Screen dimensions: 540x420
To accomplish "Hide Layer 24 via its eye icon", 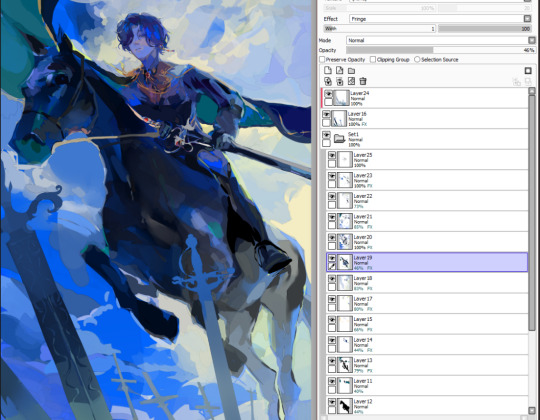I will coord(328,94).
